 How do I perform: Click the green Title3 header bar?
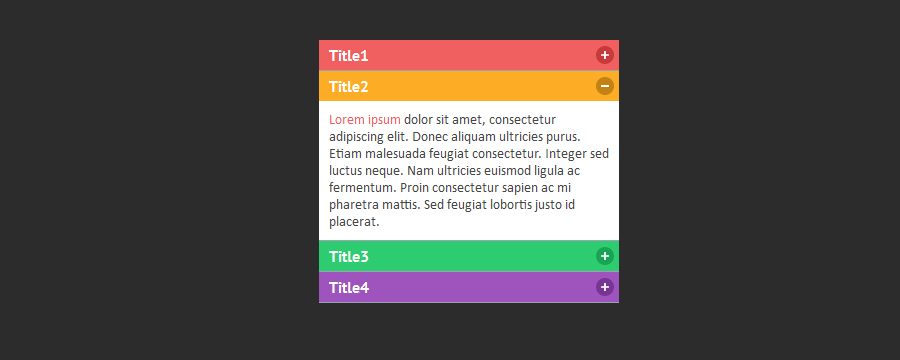click(469, 256)
